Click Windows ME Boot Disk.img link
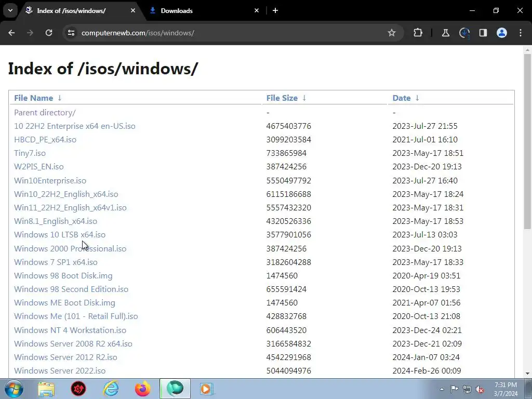The image size is (532, 399). [x=64, y=303]
